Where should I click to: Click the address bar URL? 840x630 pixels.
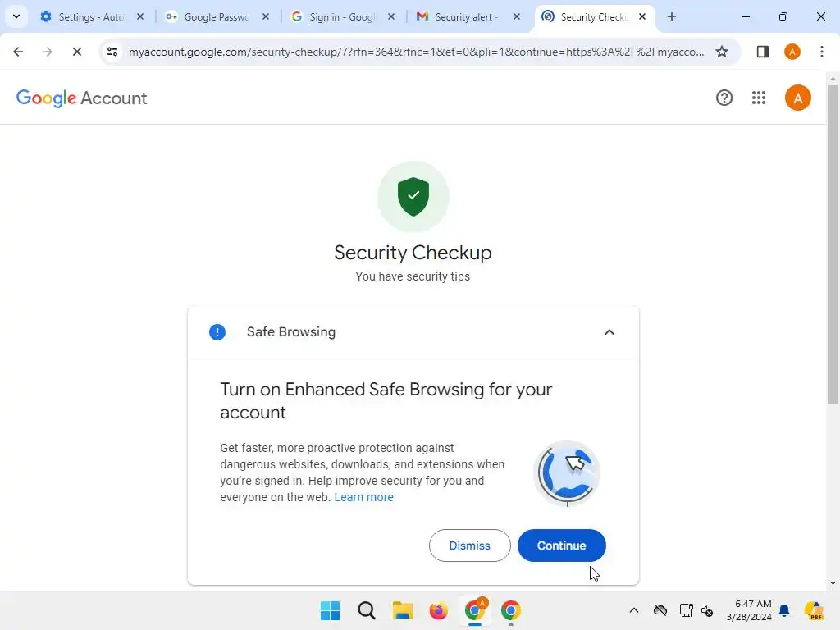point(416,52)
